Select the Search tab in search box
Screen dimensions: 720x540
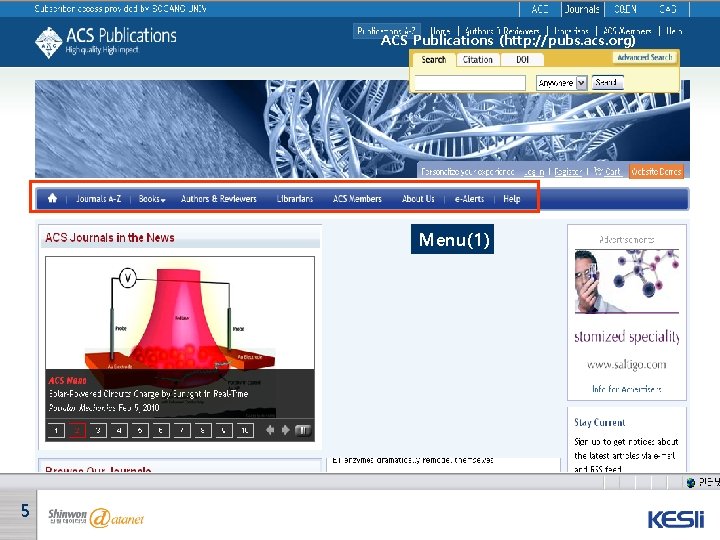tap(433, 60)
